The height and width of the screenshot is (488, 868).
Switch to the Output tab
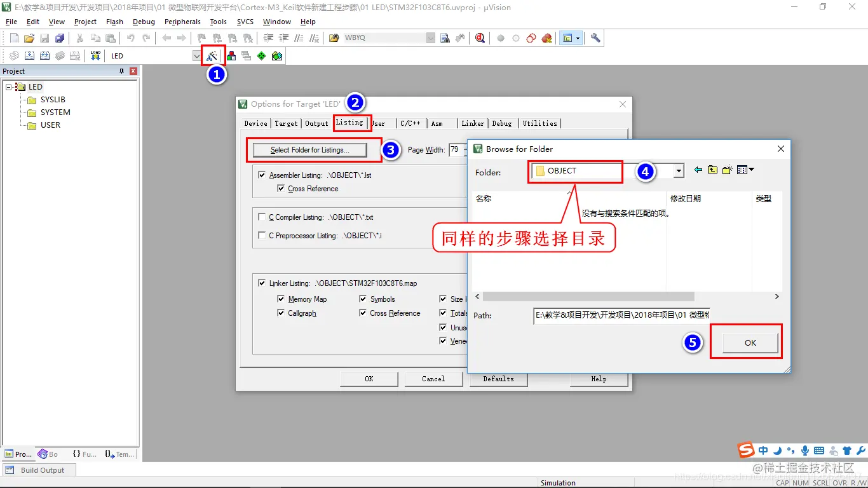coord(316,123)
